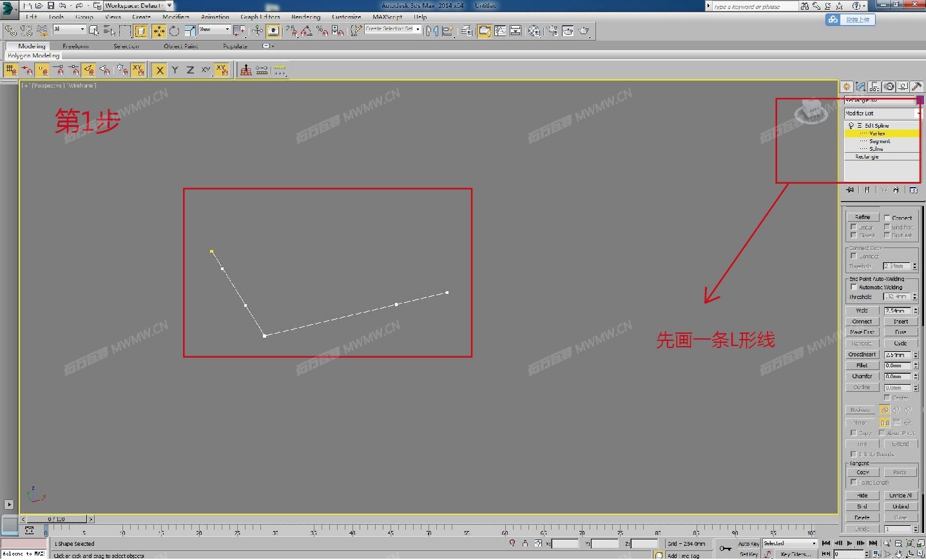Click the Refine button

(x=862, y=217)
